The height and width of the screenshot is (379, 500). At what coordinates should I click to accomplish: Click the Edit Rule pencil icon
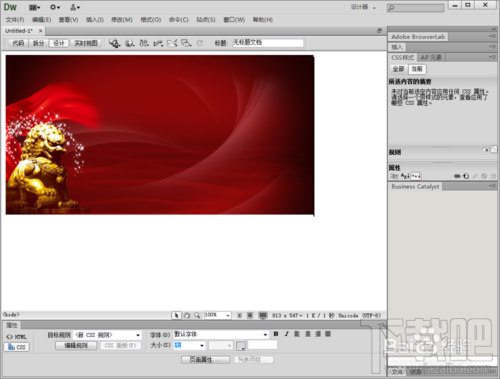pos(475,176)
